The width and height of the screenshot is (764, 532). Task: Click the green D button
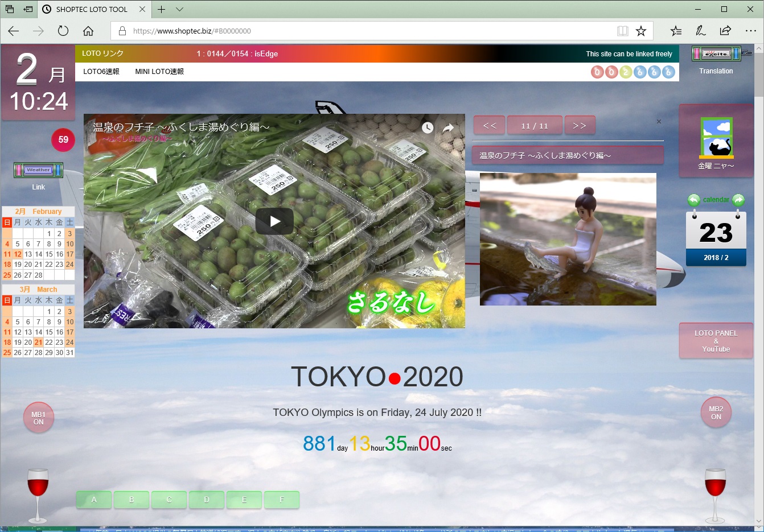pos(207,500)
